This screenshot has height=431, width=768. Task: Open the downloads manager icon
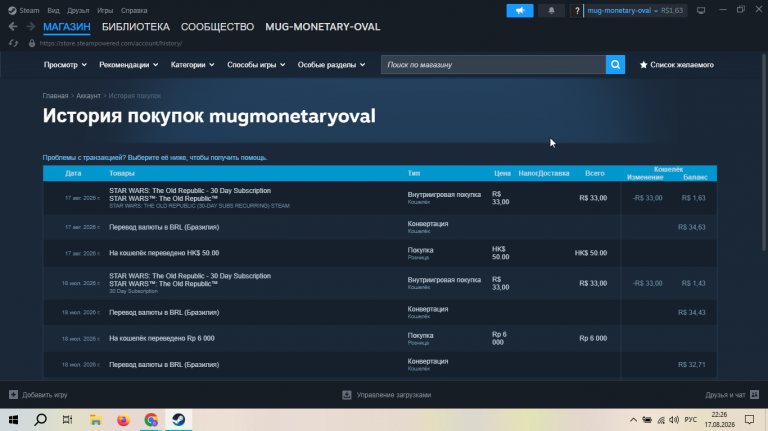click(347, 395)
